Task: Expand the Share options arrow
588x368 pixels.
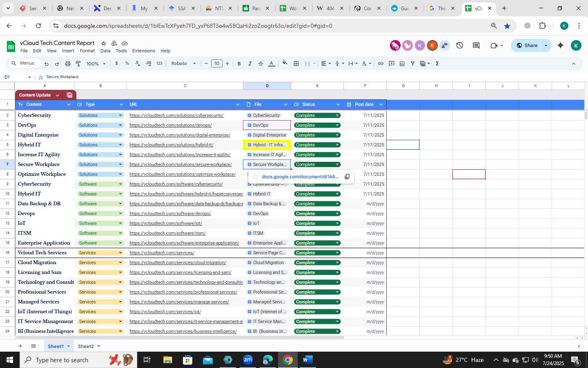Action: (x=546, y=45)
